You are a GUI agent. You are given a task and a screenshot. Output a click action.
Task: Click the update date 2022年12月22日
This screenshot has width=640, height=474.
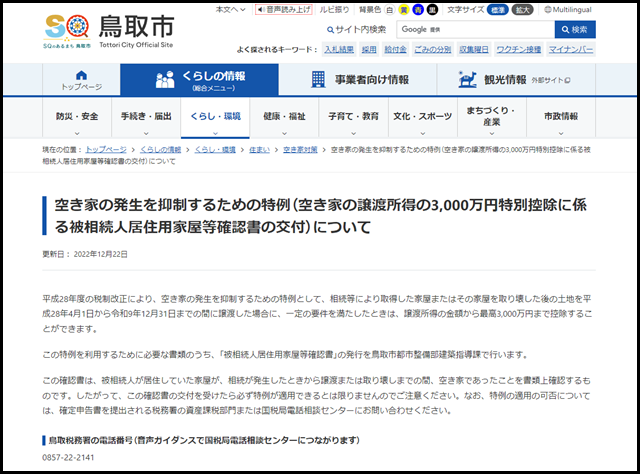pyautogui.click(x=100, y=254)
